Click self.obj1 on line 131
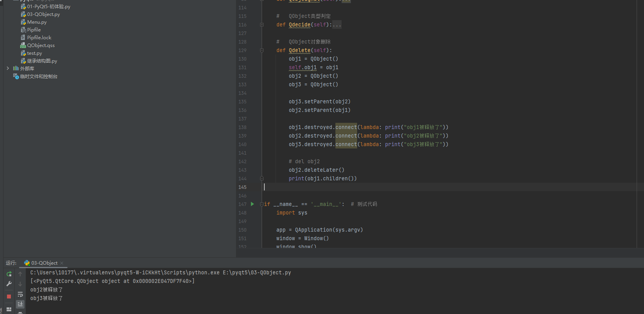644x314 pixels. pos(303,68)
